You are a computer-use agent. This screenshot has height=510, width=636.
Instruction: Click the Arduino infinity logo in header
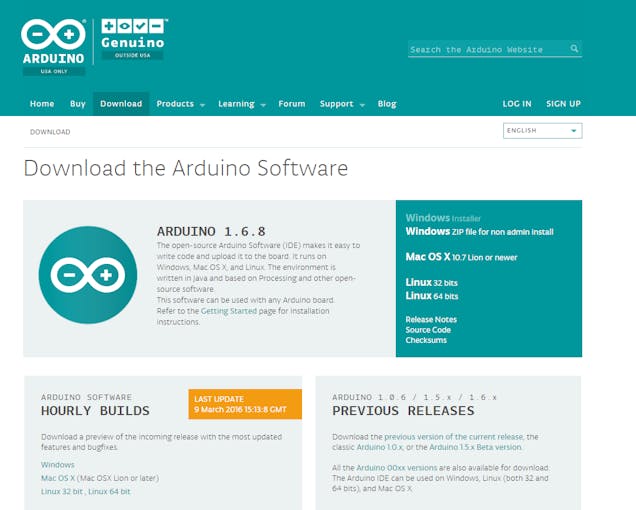click(54, 47)
